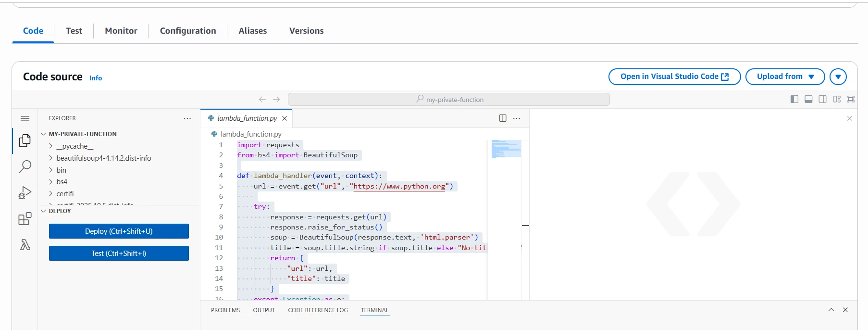Select the TERMINAL panel tab

point(374,310)
